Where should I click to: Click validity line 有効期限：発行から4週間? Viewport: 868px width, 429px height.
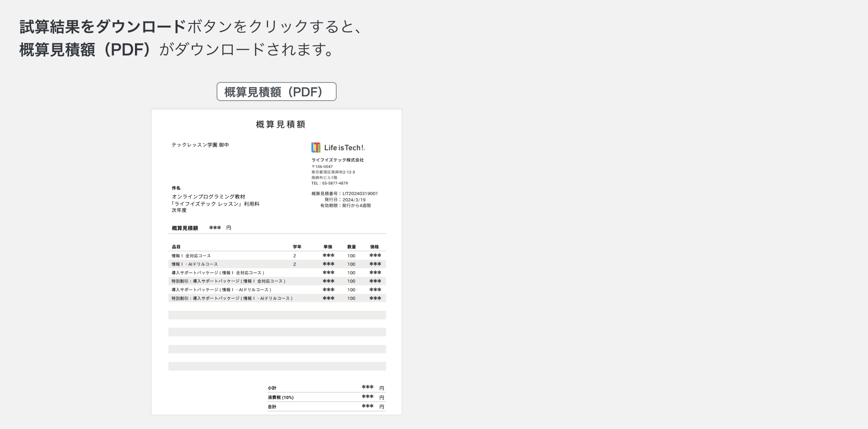pos(345,205)
